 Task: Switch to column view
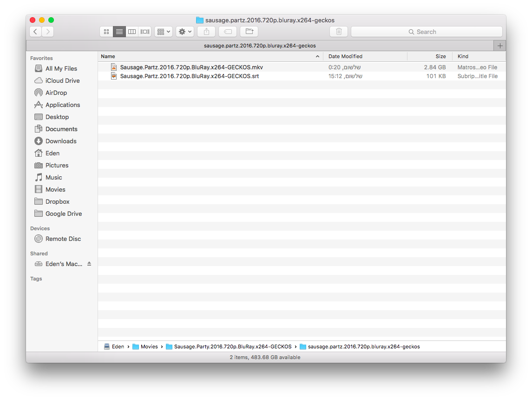tap(132, 32)
